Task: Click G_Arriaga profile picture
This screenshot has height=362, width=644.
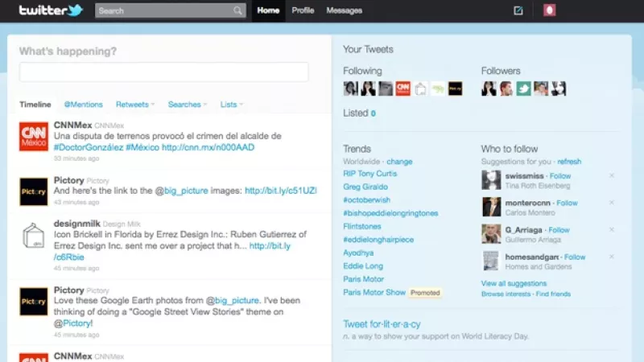Action: click(491, 234)
